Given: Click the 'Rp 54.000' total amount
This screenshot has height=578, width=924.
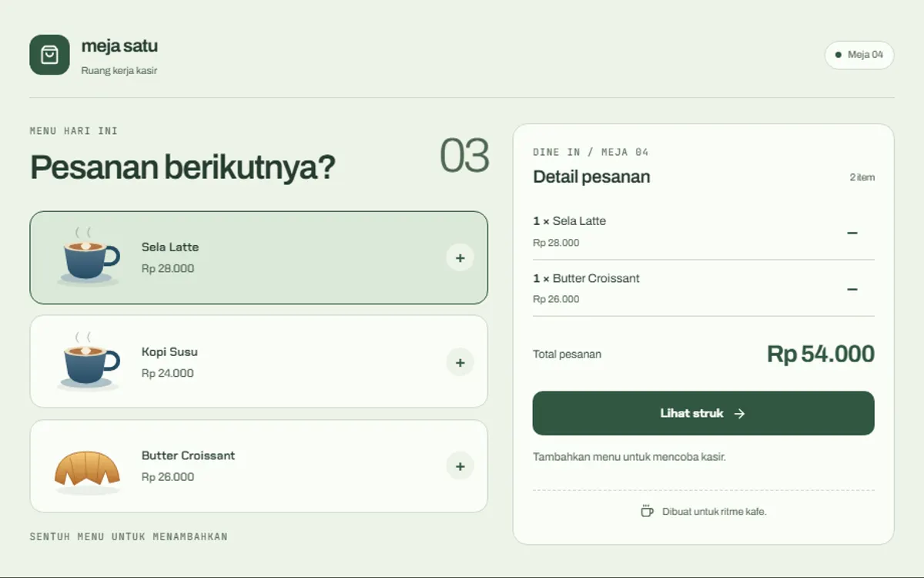Looking at the screenshot, I should (x=821, y=355).
